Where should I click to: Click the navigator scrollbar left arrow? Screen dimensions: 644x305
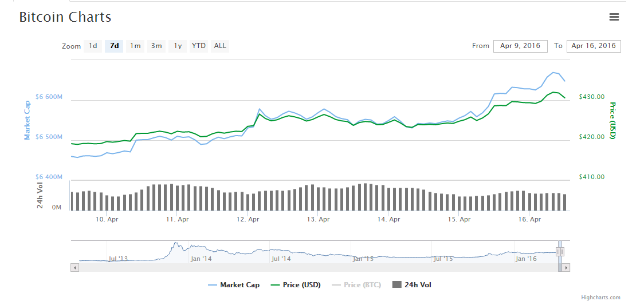pos(74,267)
